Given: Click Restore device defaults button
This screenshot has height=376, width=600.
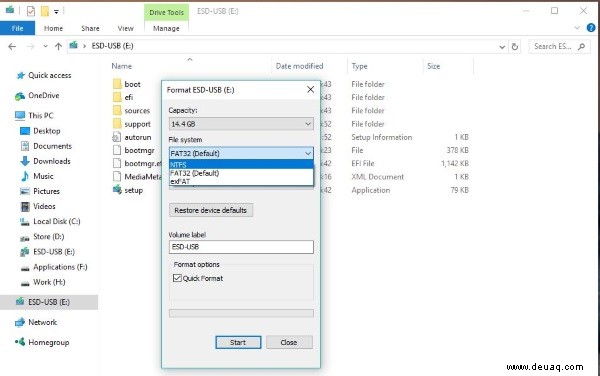Looking at the screenshot, I should (211, 210).
